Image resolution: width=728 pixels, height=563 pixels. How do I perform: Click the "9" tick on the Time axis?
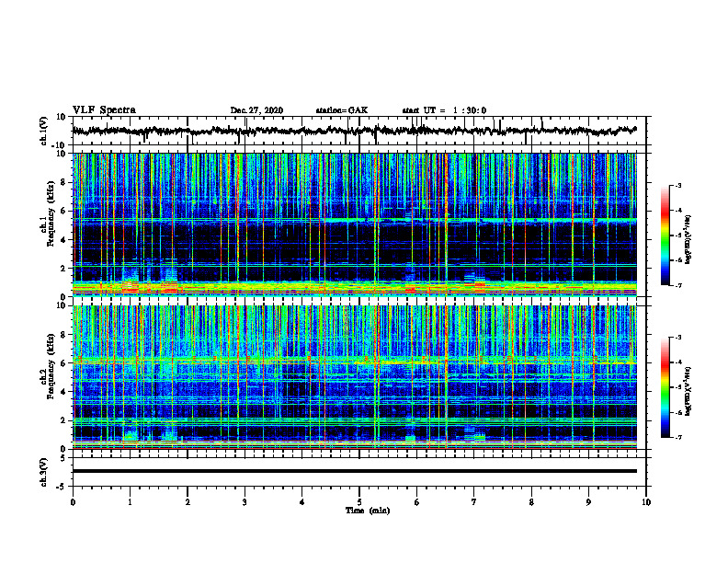tap(588, 502)
